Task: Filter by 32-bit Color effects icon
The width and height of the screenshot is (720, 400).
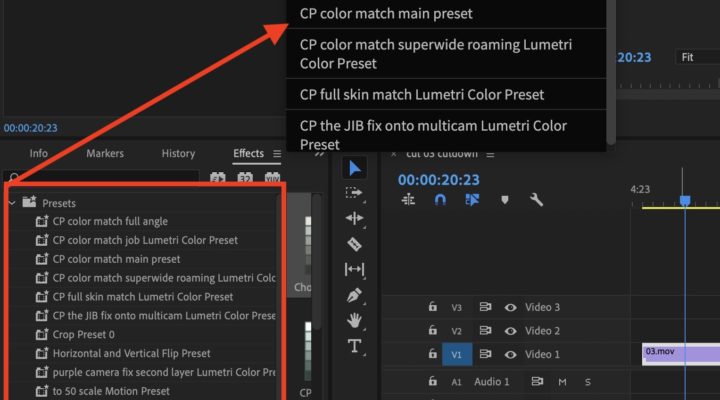Action: 245,178
